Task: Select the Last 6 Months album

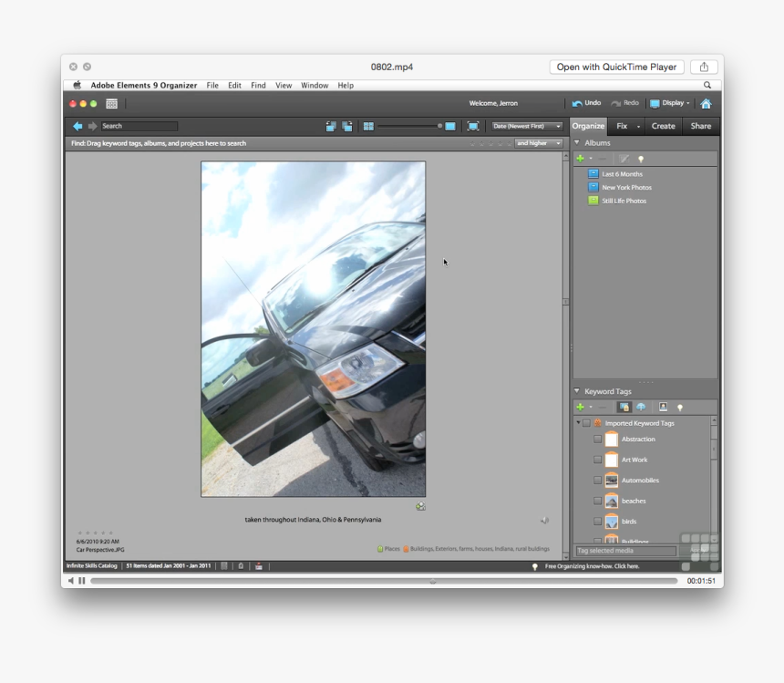Action: click(x=622, y=174)
